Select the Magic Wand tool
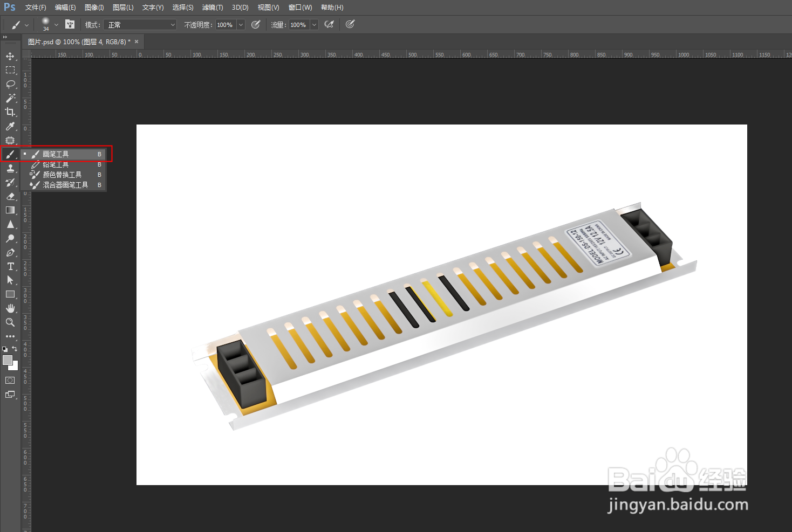The height and width of the screenshot is (532, 792). pos(10,98)
